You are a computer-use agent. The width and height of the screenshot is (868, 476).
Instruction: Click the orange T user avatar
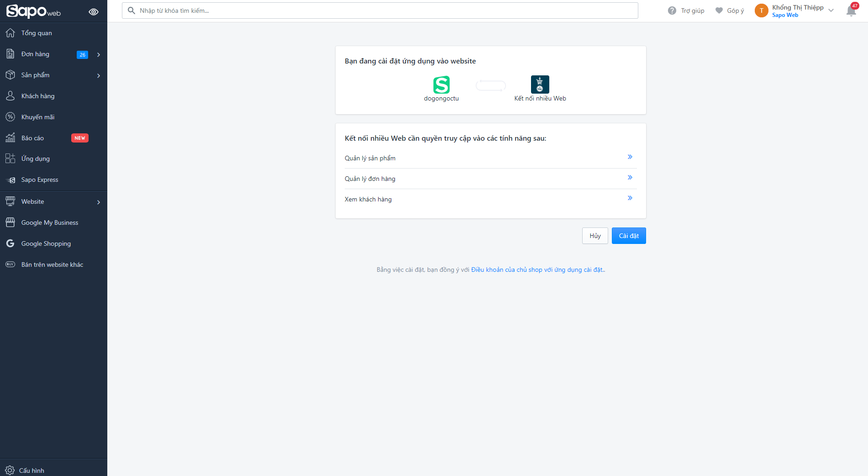coord(761,11)
